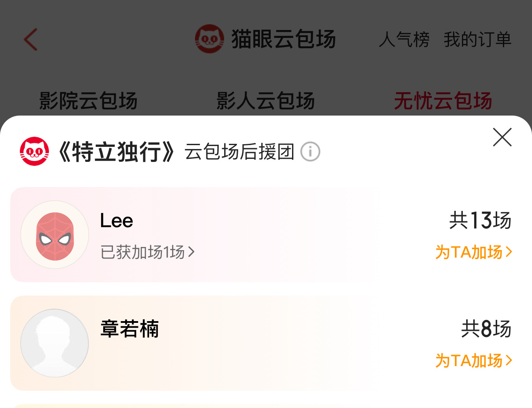Viewport: 532px width, 408px height.
Task: Tap the name 章若楠 in second card
Action: tap(130, 329)
